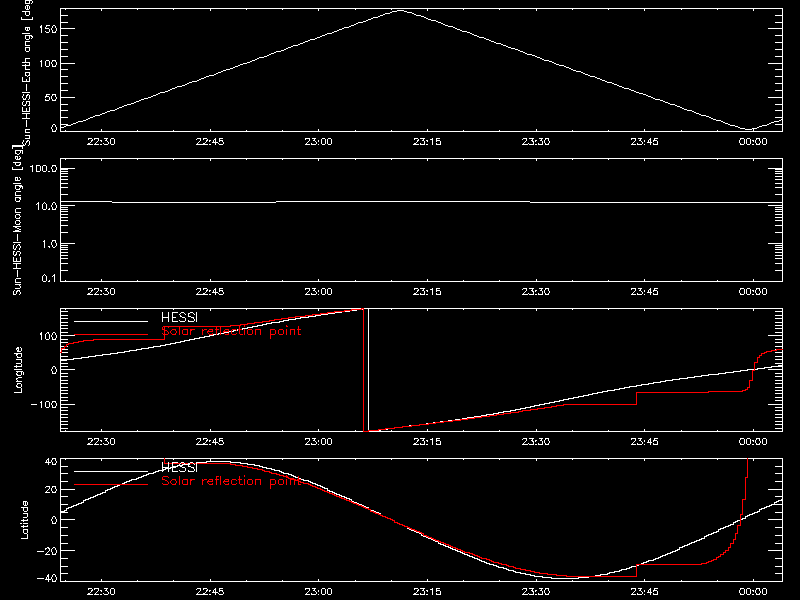This screenshot has height=600, width=800.
Task: Click the -40 tick on Latitude axis
Action: click(x=47, y=578)
